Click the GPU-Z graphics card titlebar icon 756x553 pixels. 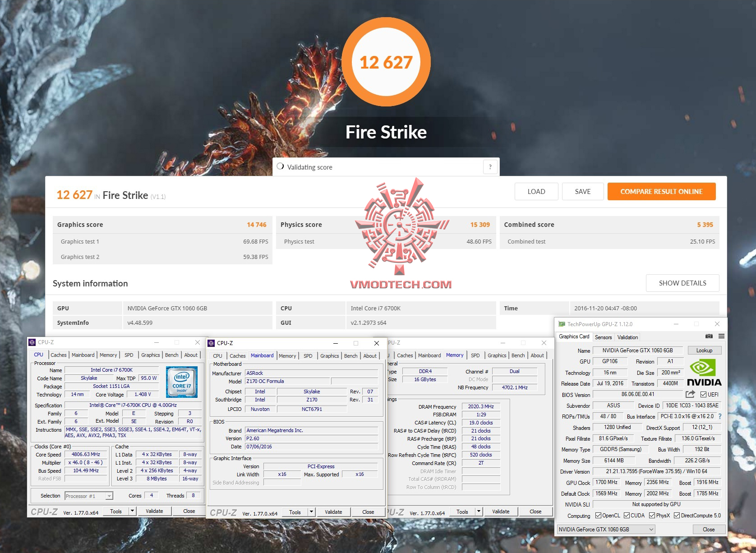click(561, 324)
